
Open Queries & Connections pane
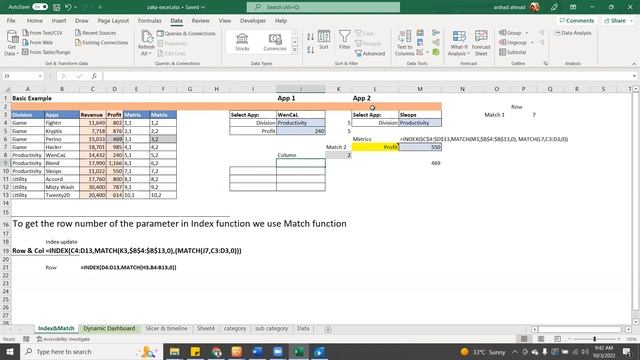point(186,33)
